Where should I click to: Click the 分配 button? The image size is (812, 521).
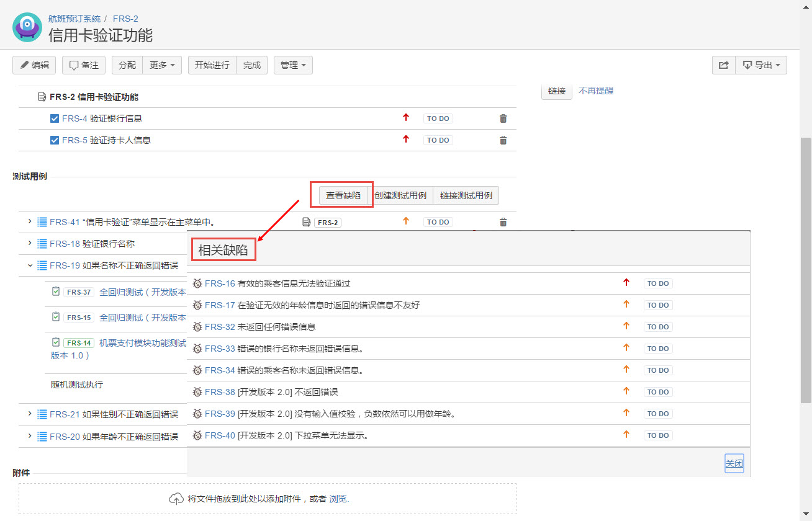coord(127,65)
